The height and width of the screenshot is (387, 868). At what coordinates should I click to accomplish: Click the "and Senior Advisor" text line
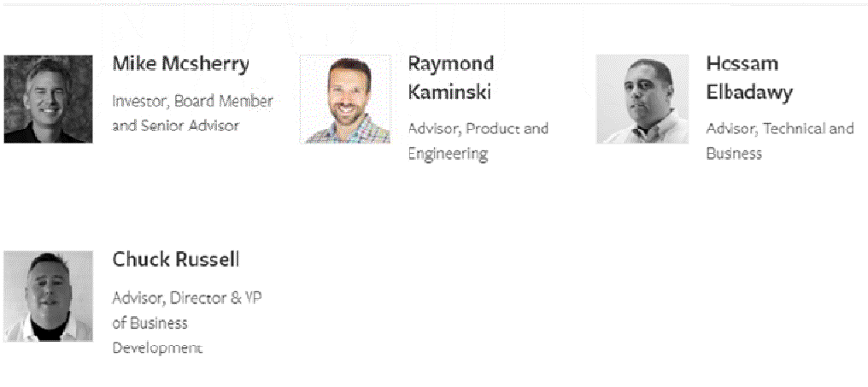pos(175,126)
